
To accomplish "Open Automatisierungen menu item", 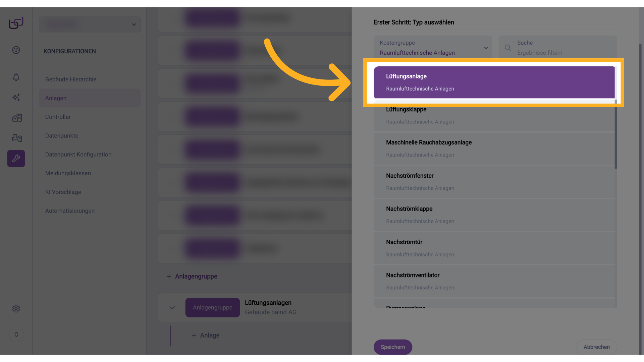I will (x=70, y=211).
